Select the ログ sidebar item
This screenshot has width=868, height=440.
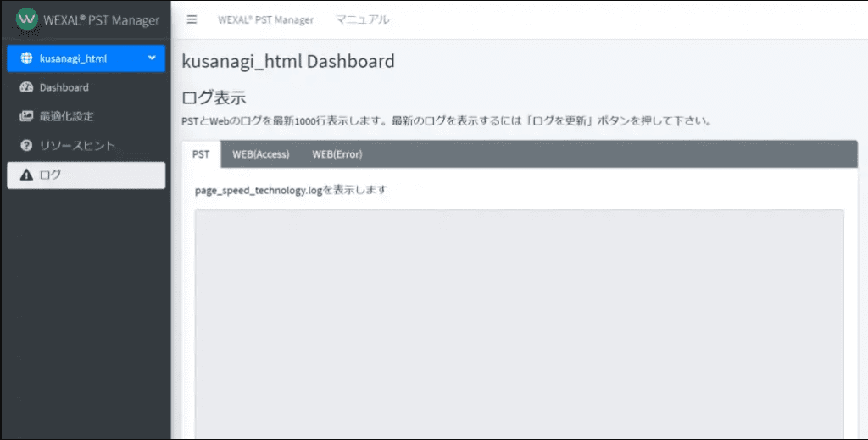tap(86, 175)
